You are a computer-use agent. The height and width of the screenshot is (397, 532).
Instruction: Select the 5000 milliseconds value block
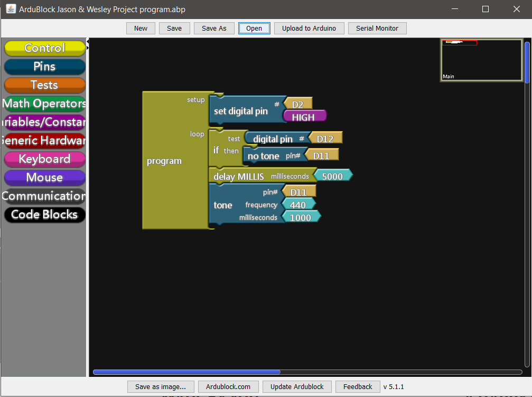click(x=332, y=176)
